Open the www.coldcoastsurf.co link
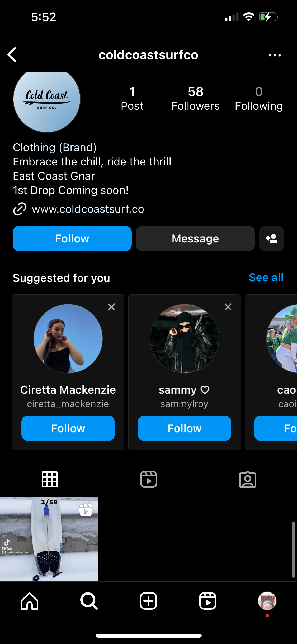This screenshot has width=297, height=644. pyautogui.click(x=88, y=209)
